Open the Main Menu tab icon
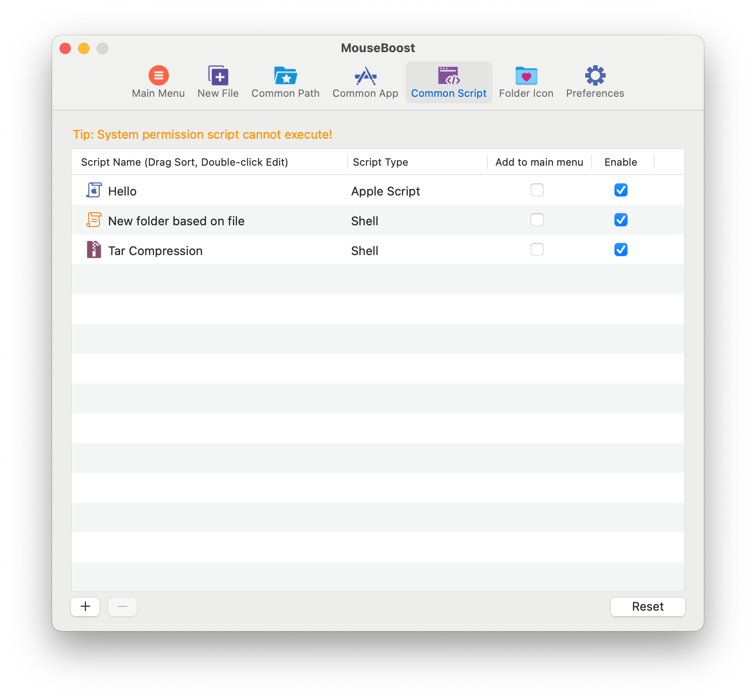 coord(159,75)
